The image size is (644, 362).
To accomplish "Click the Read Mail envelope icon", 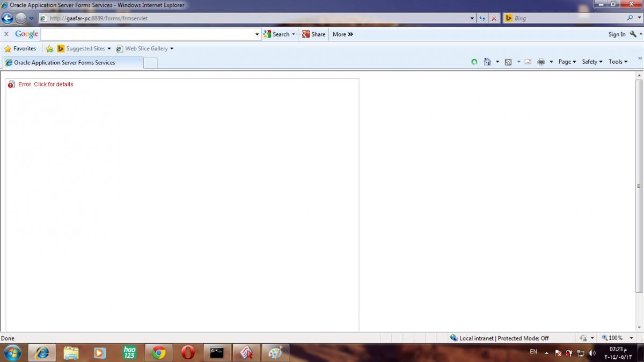I will pyautogui.click(x=528, y=62).
